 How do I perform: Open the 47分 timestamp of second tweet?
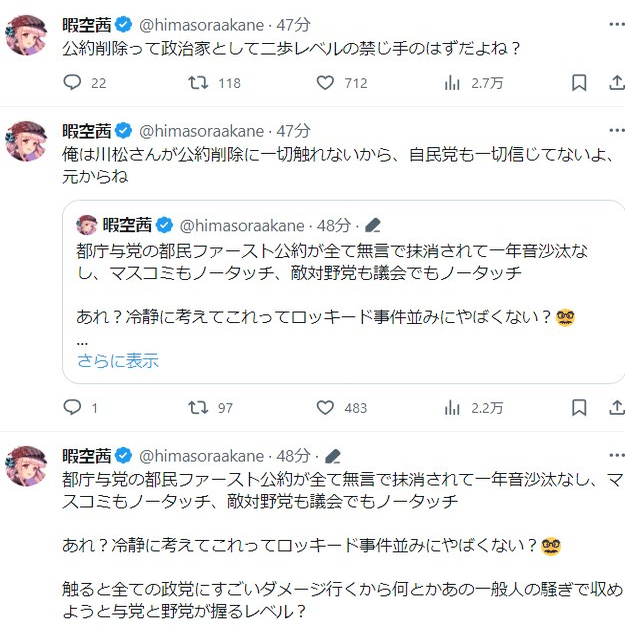point(293,131)
